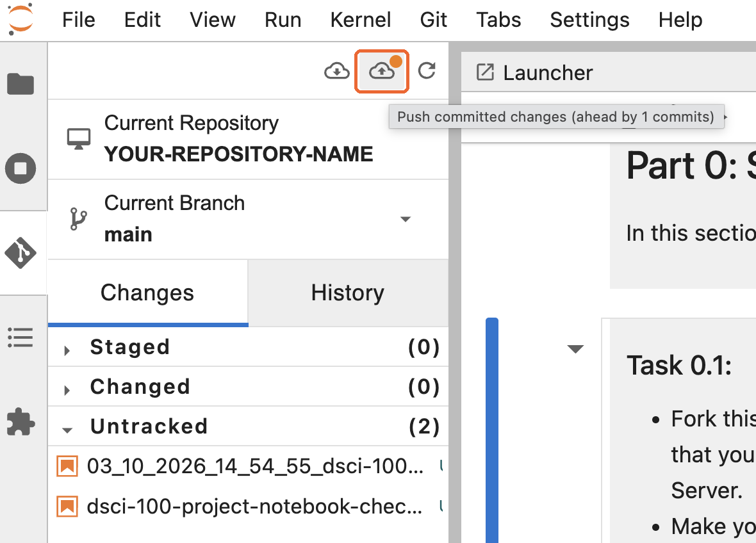Open the Tabs menu
The image size is (756, 543).
pyautogui.click(x=498, y=20)
